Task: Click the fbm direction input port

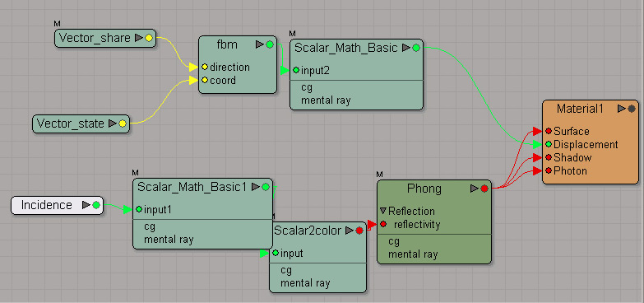Action: click(205, 67)
